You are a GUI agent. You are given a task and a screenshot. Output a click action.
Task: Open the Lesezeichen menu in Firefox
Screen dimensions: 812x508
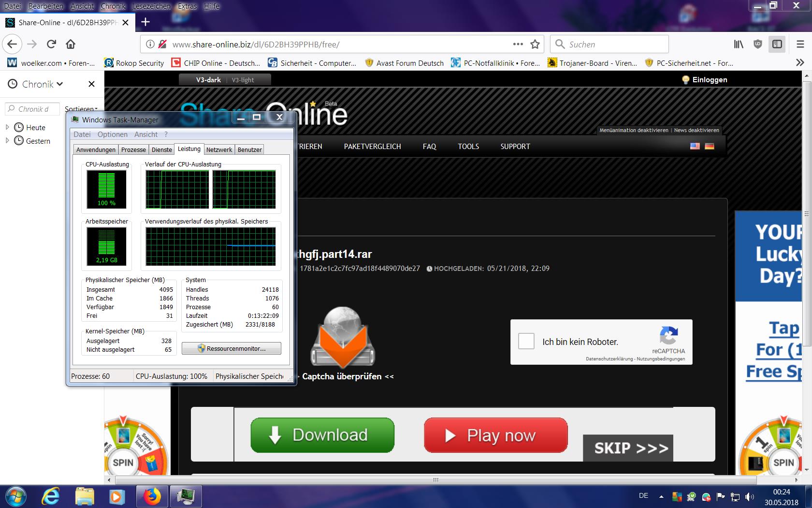(x=151, y=6)
